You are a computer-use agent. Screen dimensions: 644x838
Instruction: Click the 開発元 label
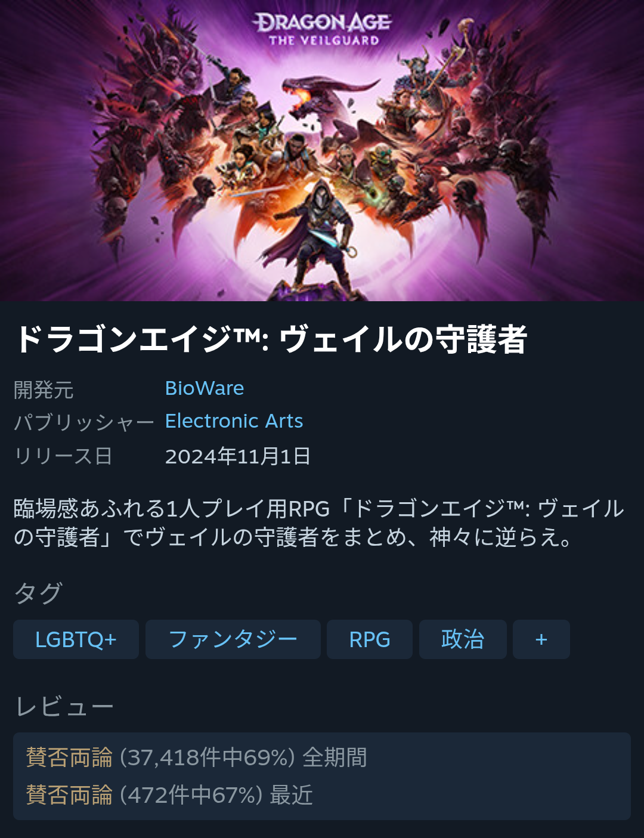[x=44, y=390]
